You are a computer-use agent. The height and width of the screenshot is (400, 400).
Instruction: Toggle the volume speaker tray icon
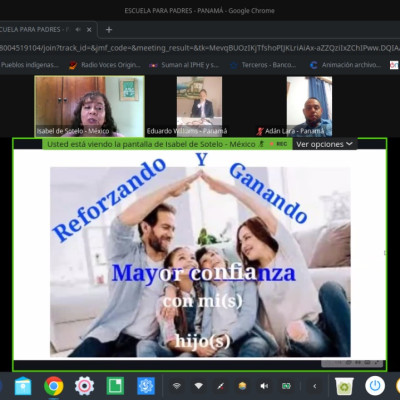point(264,386)
